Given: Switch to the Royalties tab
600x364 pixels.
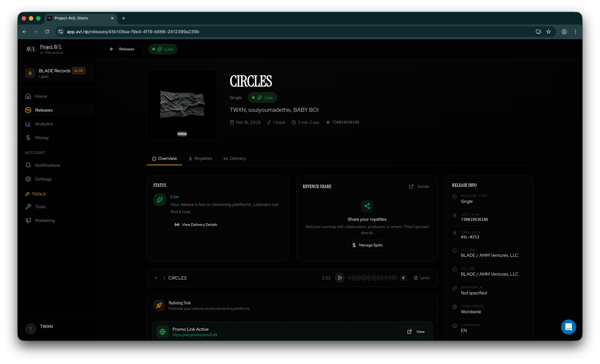Looking at the screenshot, I should click(x=200, y=158).
